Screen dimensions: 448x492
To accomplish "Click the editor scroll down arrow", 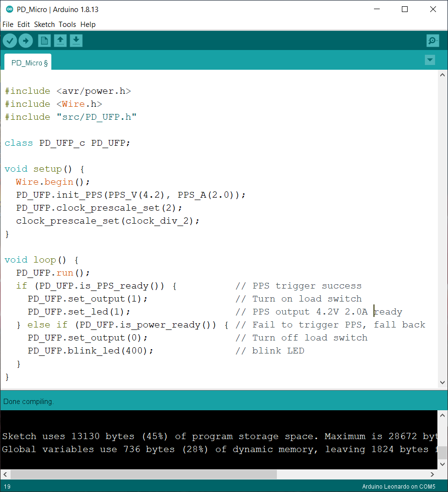I will (442, 382).
